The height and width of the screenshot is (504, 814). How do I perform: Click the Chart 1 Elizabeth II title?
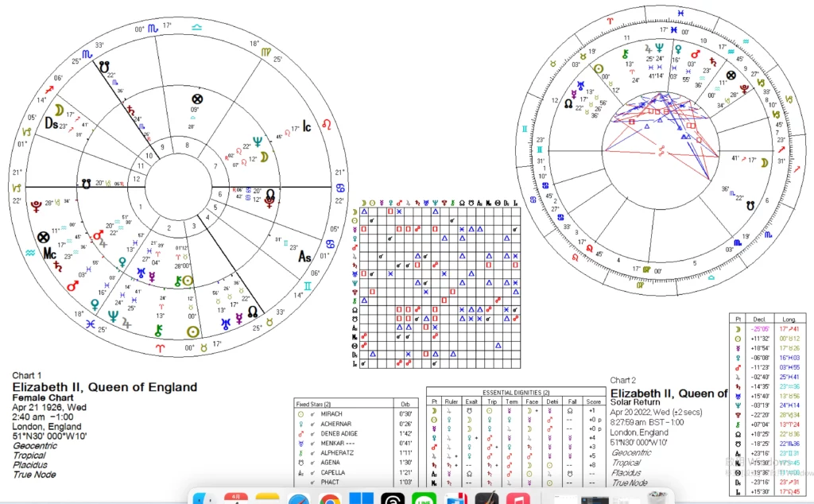pyautogui.click(x=104, y=387)
